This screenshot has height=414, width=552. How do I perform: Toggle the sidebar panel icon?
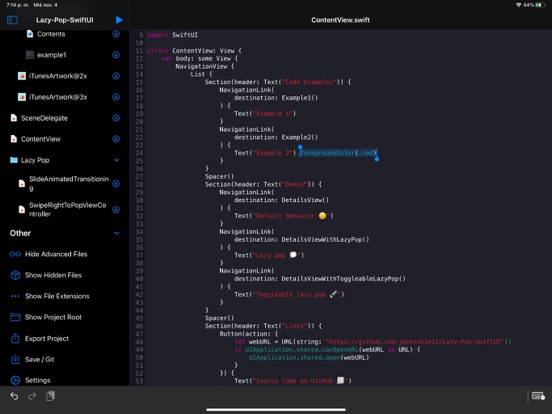(12, 20)
